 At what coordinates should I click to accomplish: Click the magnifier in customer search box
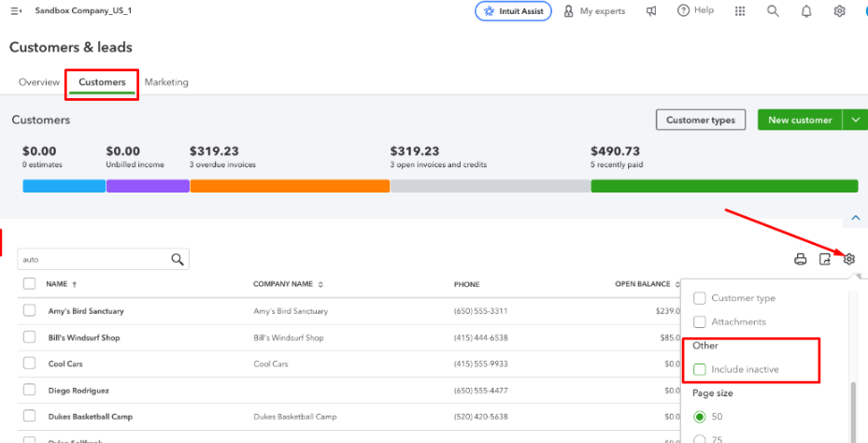(178, 259)
